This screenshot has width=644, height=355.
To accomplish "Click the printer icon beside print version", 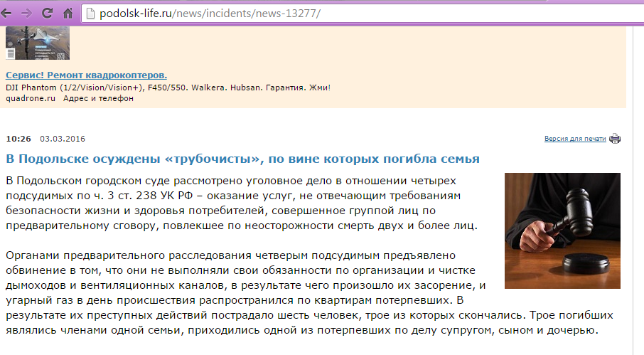I will (615, 139).
